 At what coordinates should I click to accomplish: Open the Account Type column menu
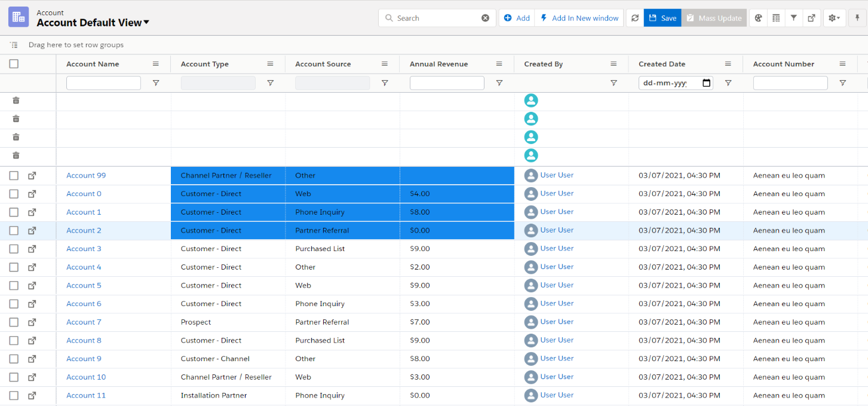(x=270, y=64)
